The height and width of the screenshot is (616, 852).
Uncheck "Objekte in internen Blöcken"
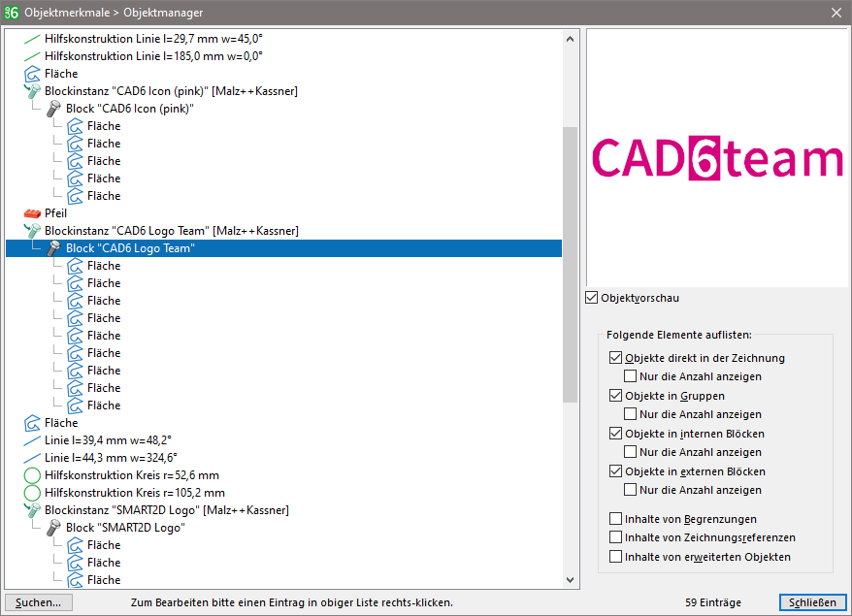click(x=615, y=434)
